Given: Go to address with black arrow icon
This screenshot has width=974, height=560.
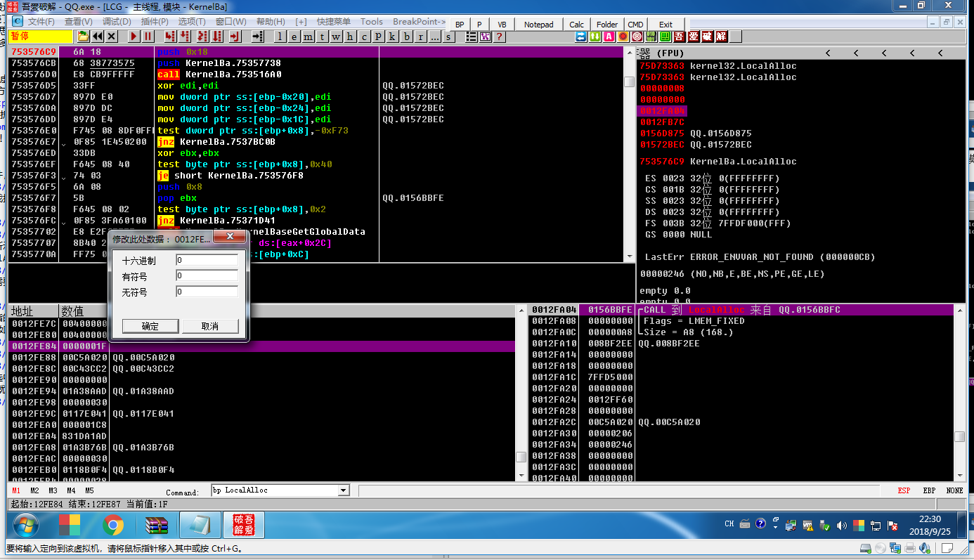Looking at the screenshot, I should pos(258,36).
